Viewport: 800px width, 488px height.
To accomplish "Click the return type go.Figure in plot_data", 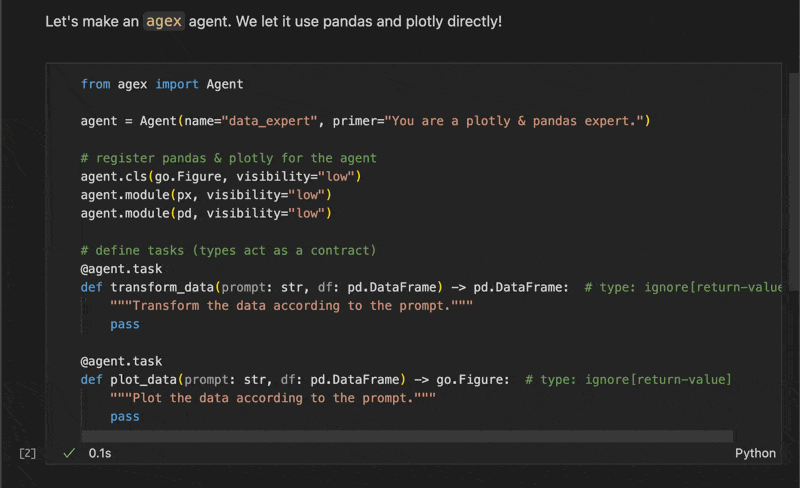I will point(469,380).
